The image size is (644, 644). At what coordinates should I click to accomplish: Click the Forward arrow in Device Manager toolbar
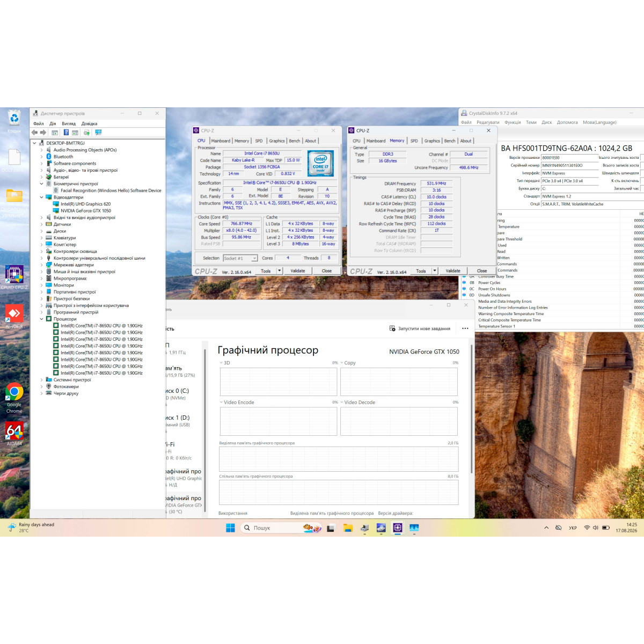43,133
